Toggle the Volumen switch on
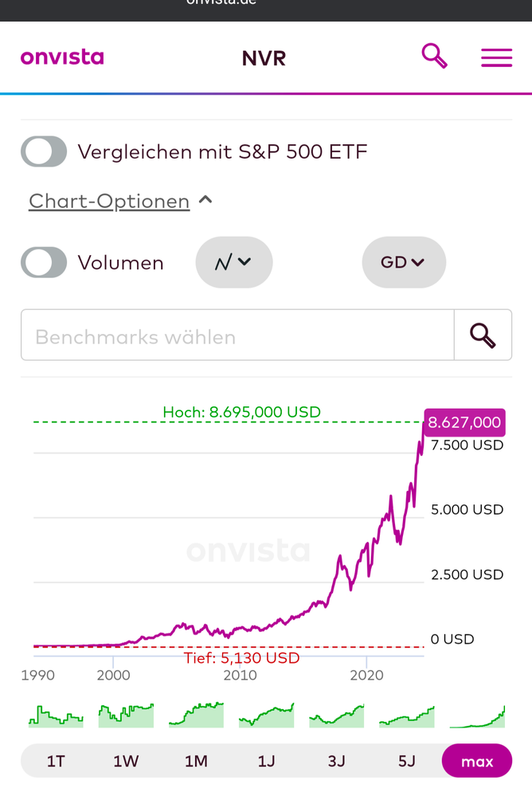 [44, 262]
